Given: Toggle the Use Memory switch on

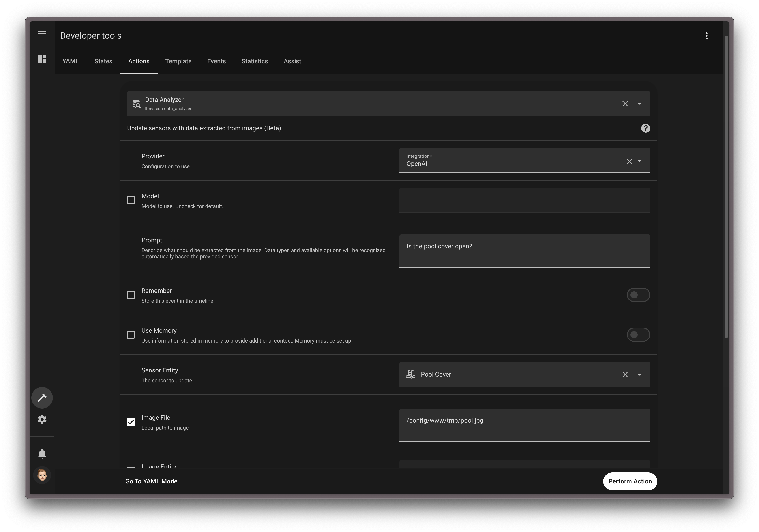Looking at the screenshot, I should point(638,335).
